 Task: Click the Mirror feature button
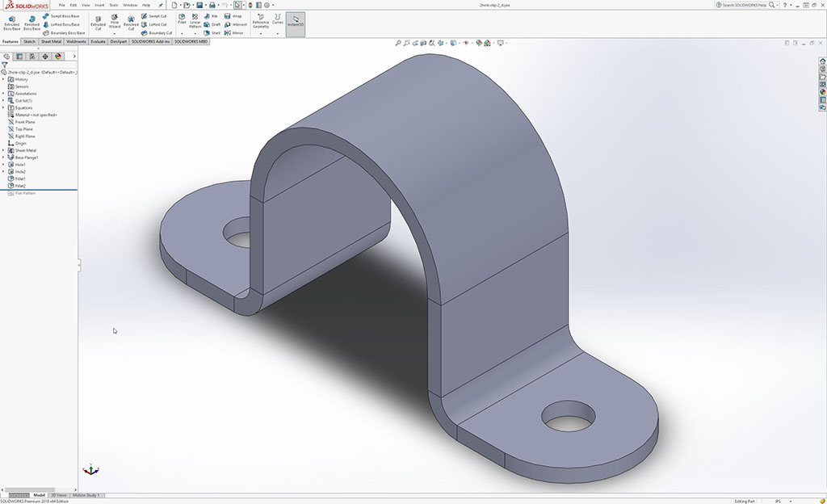tap(233, 33)
